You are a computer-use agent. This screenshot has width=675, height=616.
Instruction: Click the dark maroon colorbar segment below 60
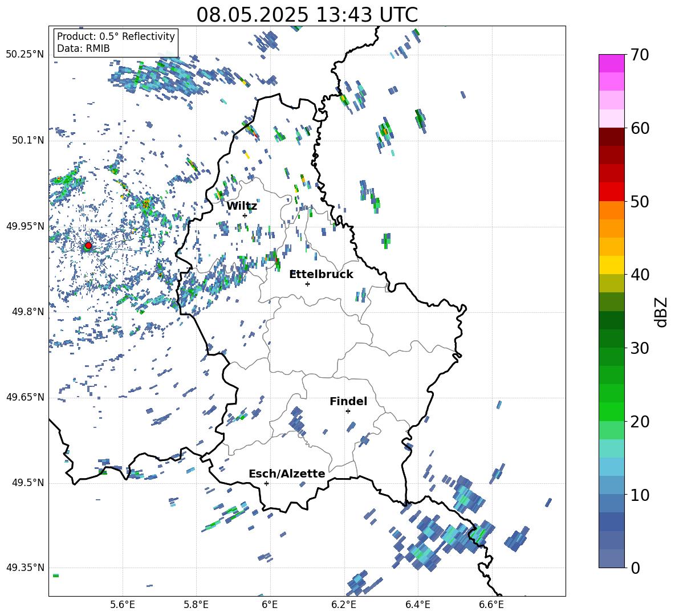tap(611, 137)
